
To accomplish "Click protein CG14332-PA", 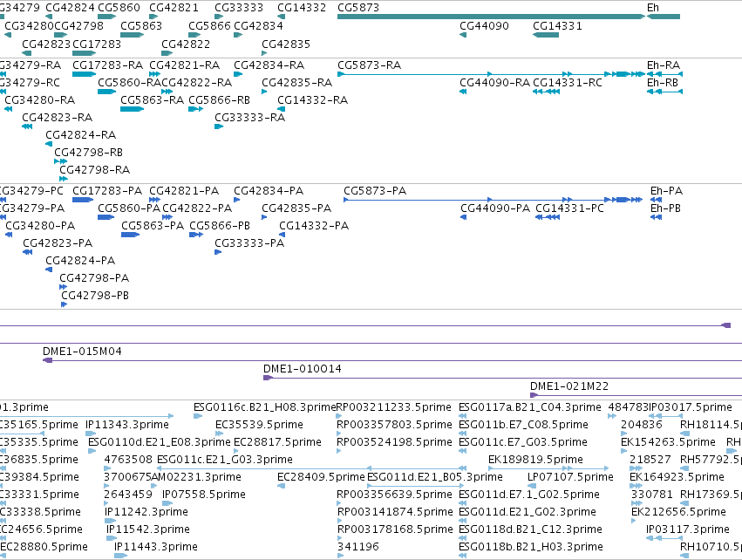I will pos(282,235).
